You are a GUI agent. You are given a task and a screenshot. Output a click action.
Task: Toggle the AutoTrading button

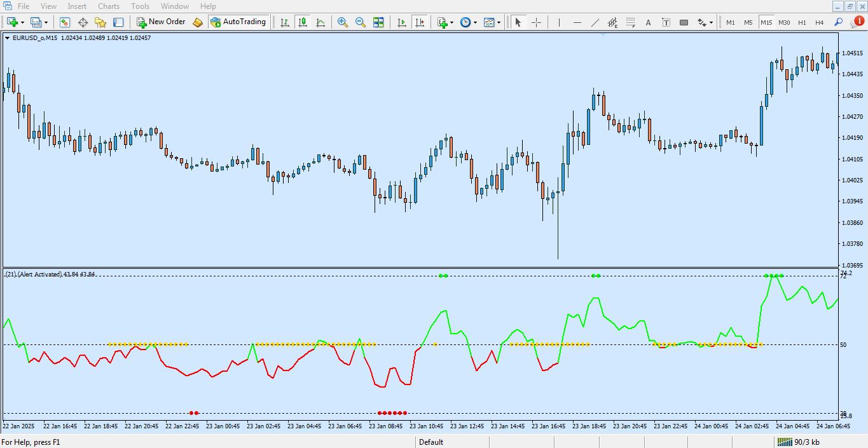(237, 22)
